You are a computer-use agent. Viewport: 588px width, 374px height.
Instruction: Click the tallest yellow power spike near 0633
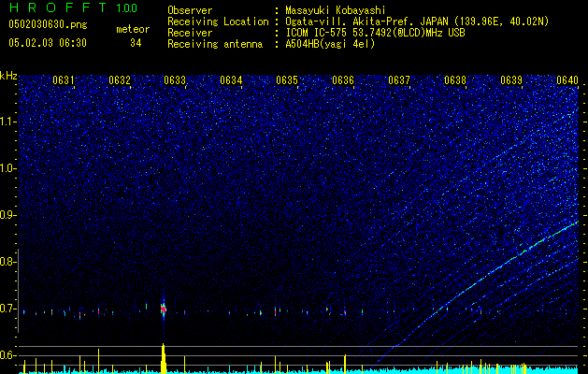pos(163,358)
